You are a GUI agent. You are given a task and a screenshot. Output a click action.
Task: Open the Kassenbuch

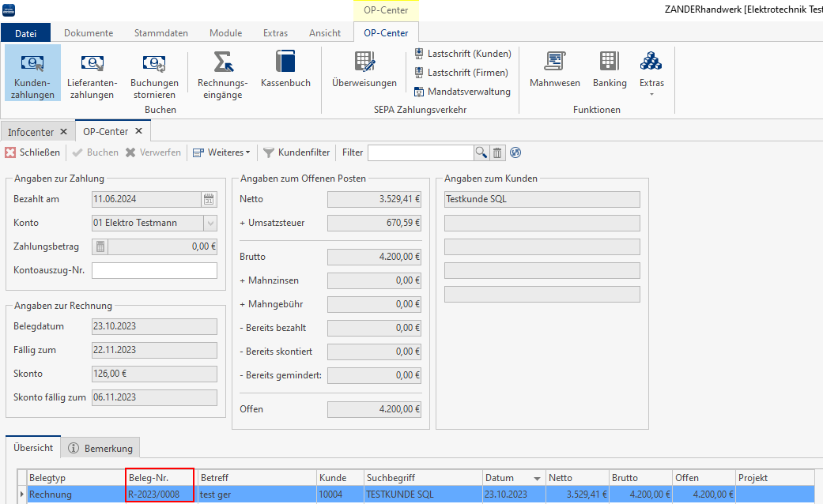[x=285, y=70]
